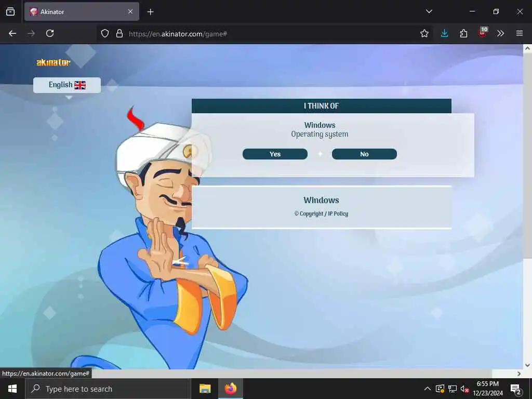Reject the Windows guess with No
Viewport: 532px width, 399px height.
click(364, 154)
